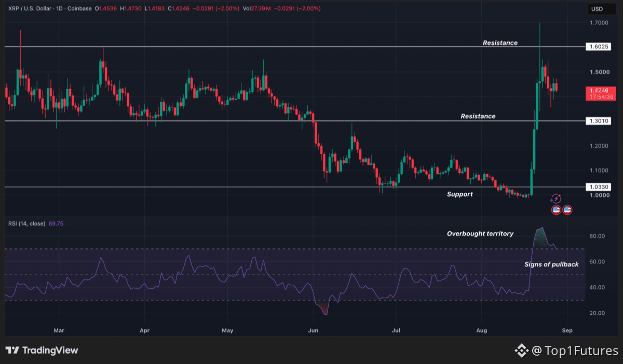The width and height of the screenshot is (623, 364).
Task: Select the RSI (14, close) indicator legend
Action: click(26, 223)
